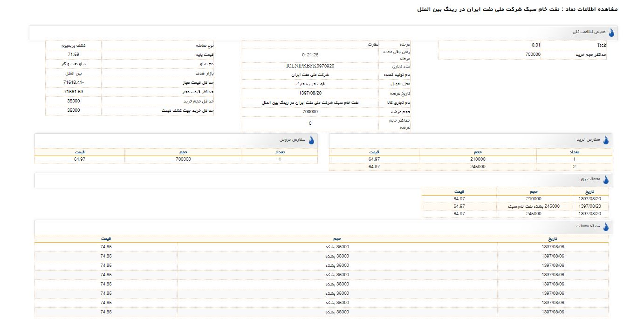Click the نام تجاری کالا label
This screenshot has width=644, height=319.
pyautogui.click(x=398, y=103)
